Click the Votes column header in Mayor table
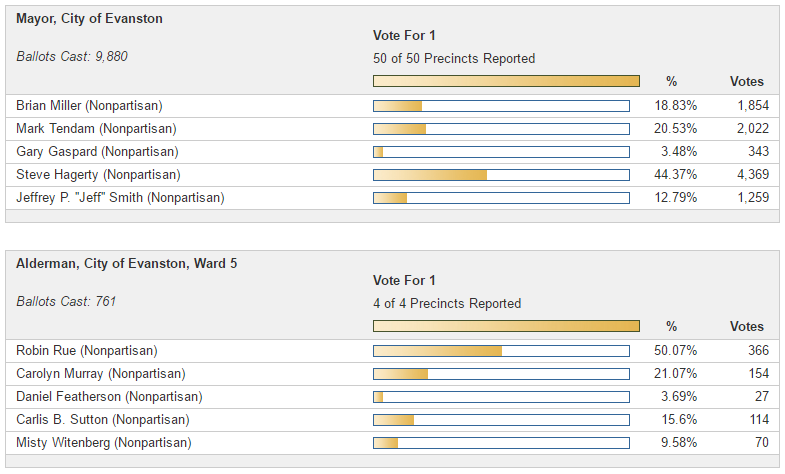Image resolution: width=785 pixels, height=474 pixels. click(747, 82)
